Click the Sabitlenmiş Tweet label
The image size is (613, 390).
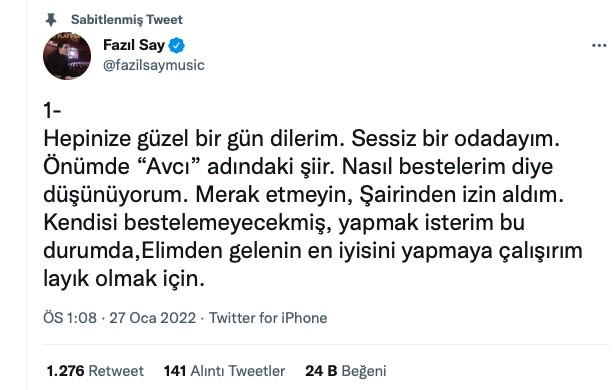pyautogui.click(x=127, y=20)
